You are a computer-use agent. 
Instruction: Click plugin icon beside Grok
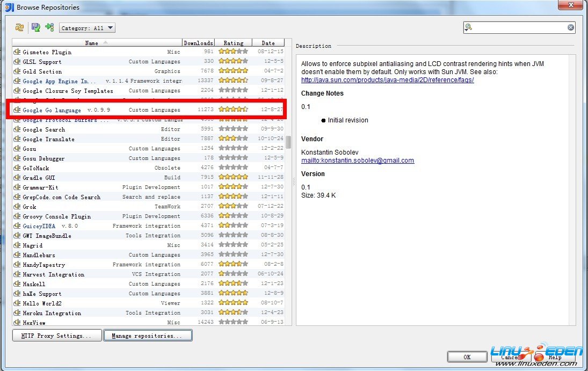coord(17,206)
